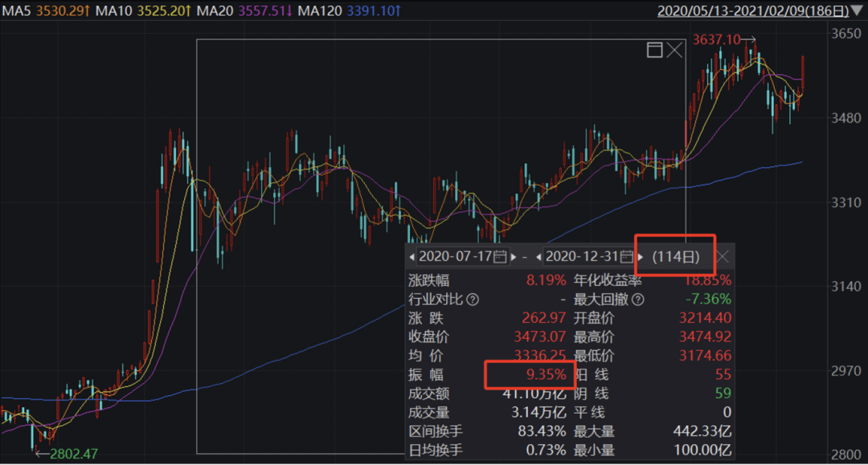The height and width of the screenshot is (465, 868).
Task: Click the 阴线 count 59
Action: pyautogui.click(x=723, y=393)
